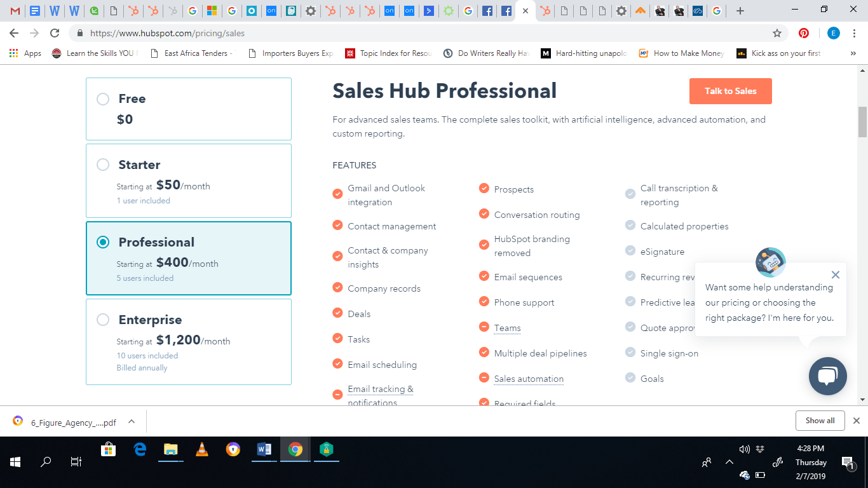
Task: Close the downloads bar
Action: [856, 421]
